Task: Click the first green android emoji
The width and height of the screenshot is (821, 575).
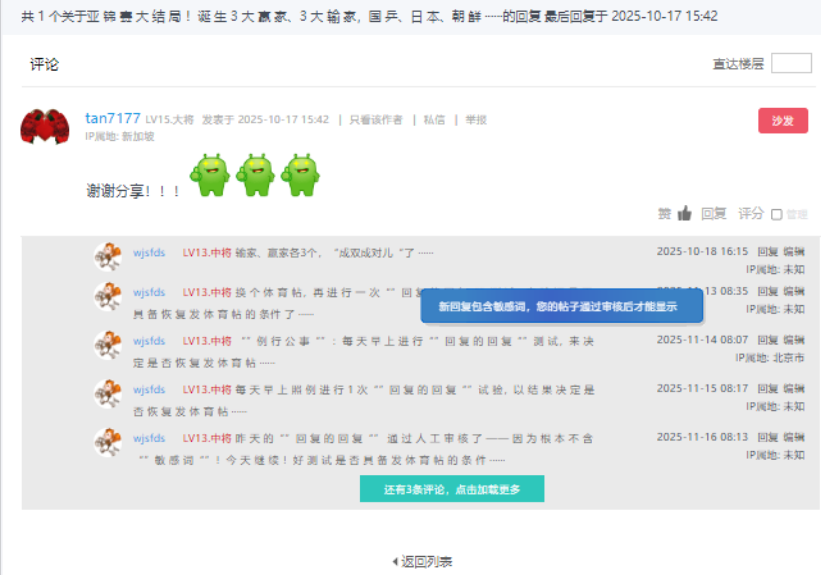Action: pyautogui.click(x=210, y=175)
